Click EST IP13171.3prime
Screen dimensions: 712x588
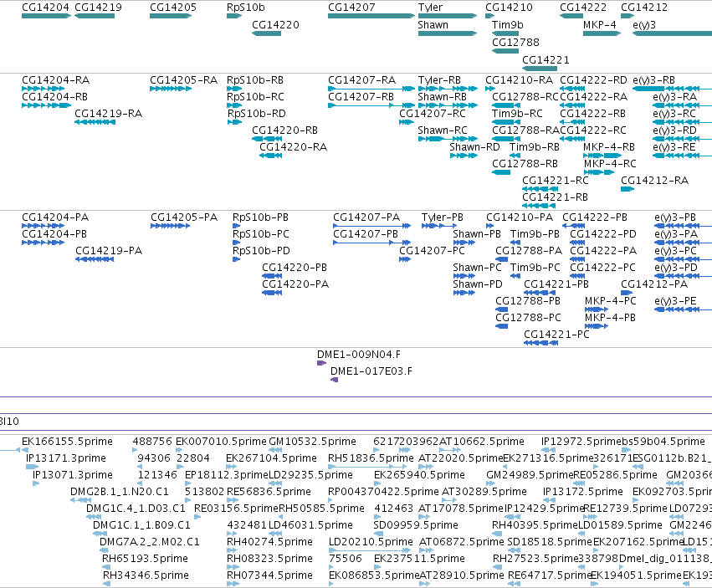point(66,458)
